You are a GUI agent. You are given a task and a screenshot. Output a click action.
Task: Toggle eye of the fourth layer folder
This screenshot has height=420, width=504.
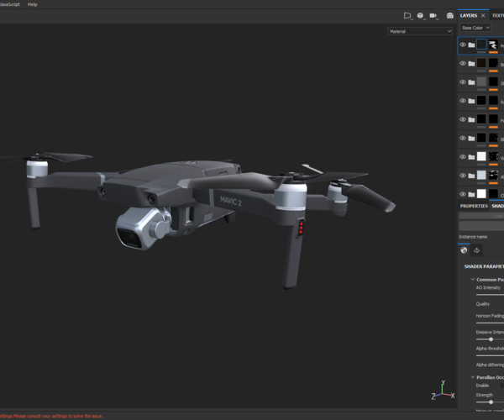point(463,101)
